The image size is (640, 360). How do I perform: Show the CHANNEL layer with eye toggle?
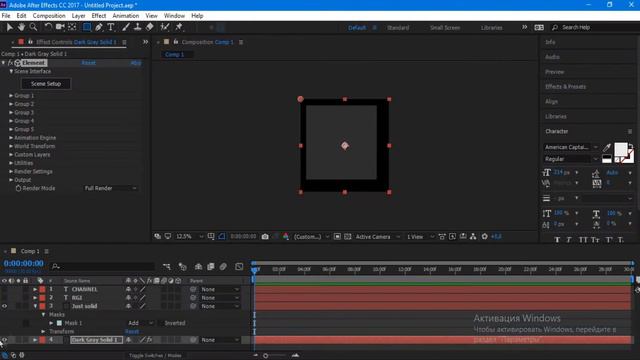[x=4, y=289]
